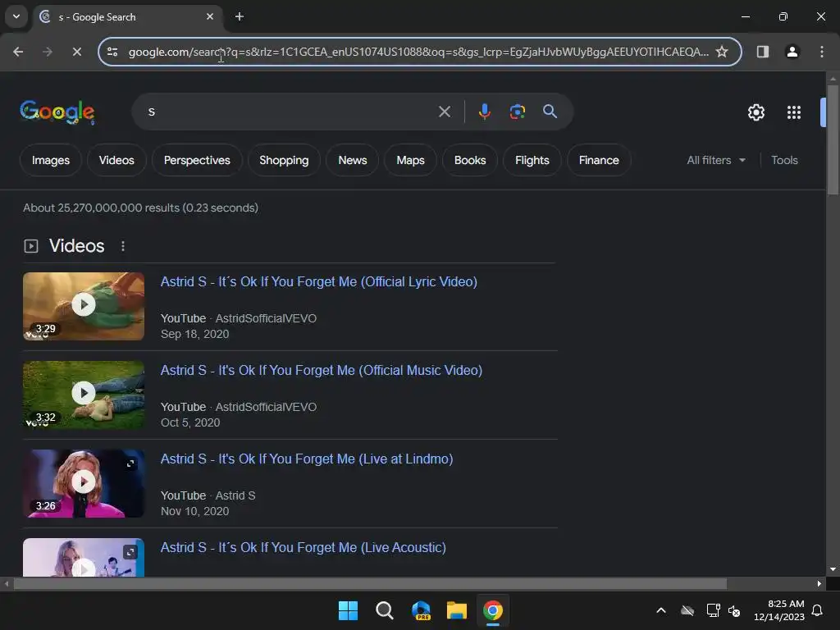The width and height of the screenshot is (840, 630).
Task: Expand the All filters dropdown
Action: coord(716,160)
